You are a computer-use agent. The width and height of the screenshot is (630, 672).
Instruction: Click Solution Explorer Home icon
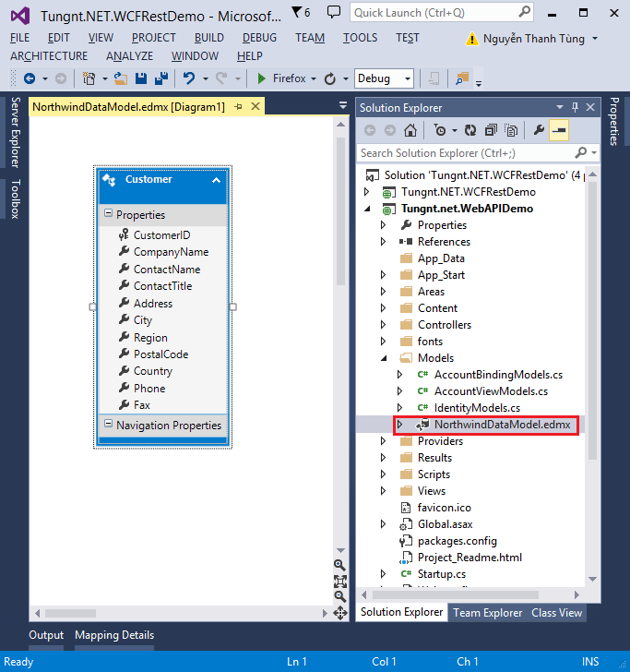coord(410,130)
